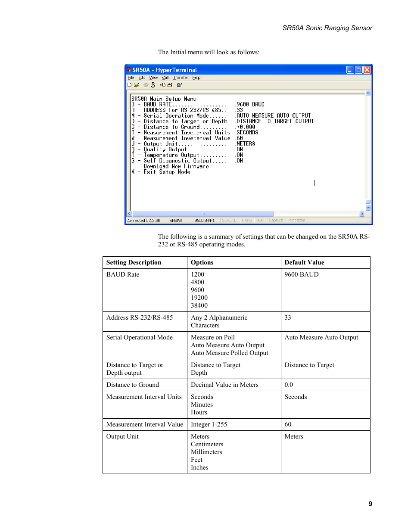Click the 'G - Distance to Ground' terminal line
Viewport: 411px width, 532px height.
[193, 127]
